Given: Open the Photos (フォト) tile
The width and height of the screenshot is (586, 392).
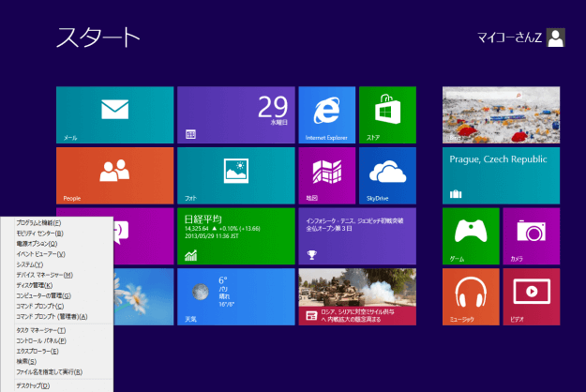Looking at the screenshot, I should pyautogui.click(x=235, y=174).
